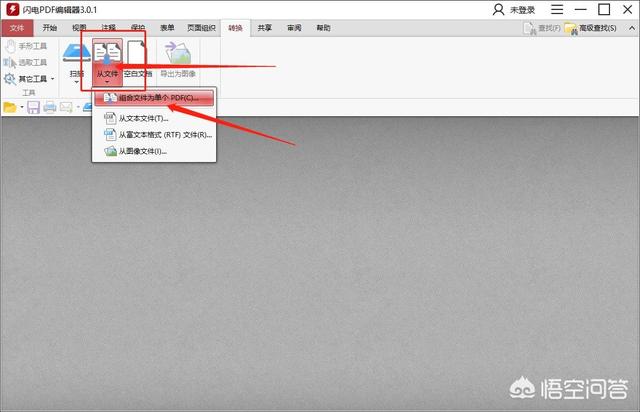Select the 转换 ribbon tab

[x=236, y=28]
